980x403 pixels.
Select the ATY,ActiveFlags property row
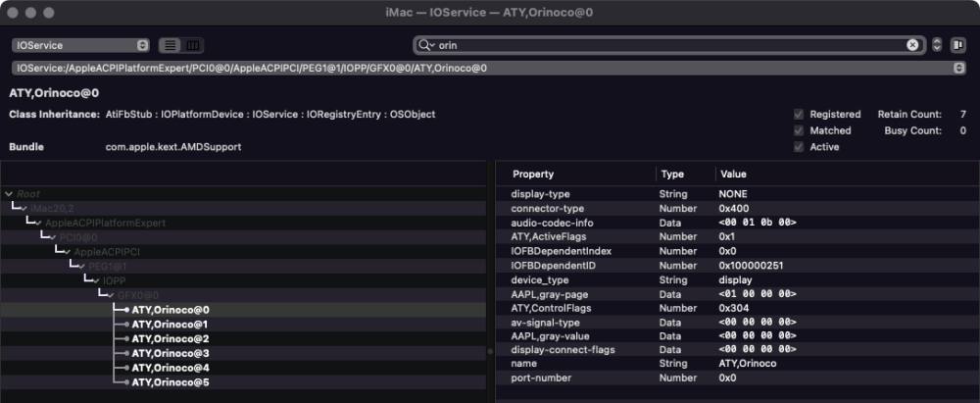(738, 236)
